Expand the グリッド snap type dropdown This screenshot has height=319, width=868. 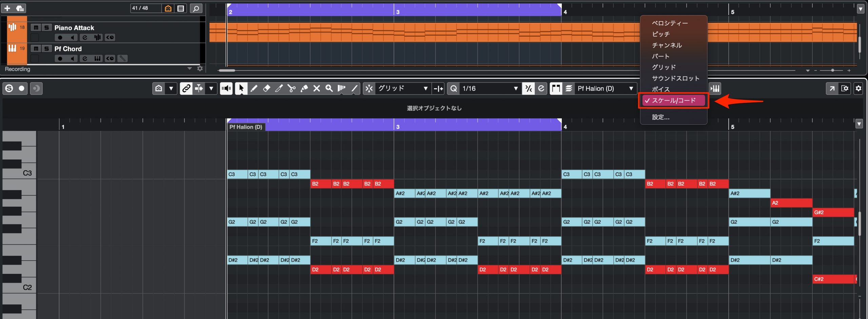click(x=403, y=89)
